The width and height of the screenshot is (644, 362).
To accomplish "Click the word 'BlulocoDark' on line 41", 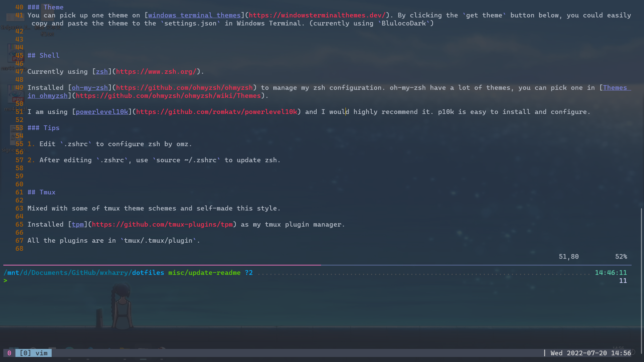I will coord(404,23).
